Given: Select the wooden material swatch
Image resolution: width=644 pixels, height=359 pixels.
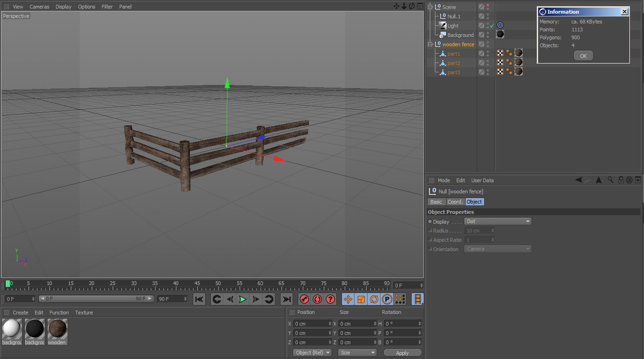Looking at the screenshot, I should (x=57, y=331).
